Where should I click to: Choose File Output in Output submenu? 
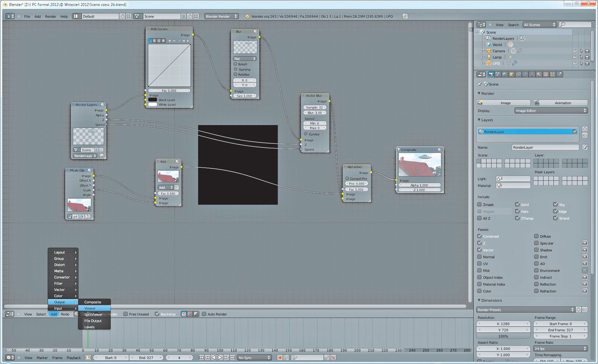tap(94, 321)
